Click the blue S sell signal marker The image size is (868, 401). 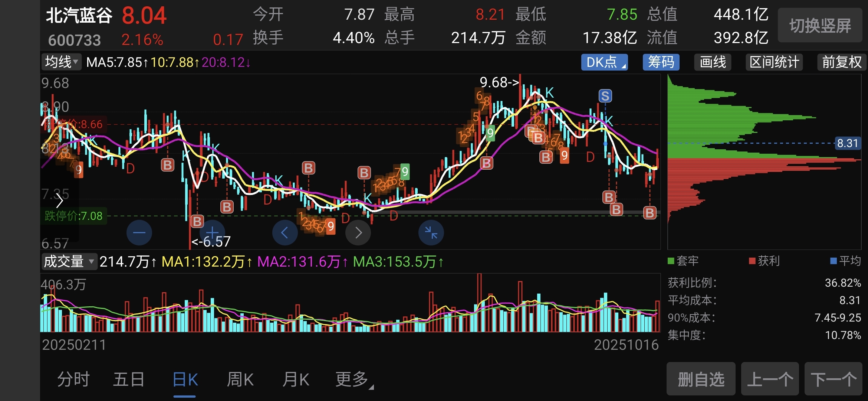[x=605, y=96]
